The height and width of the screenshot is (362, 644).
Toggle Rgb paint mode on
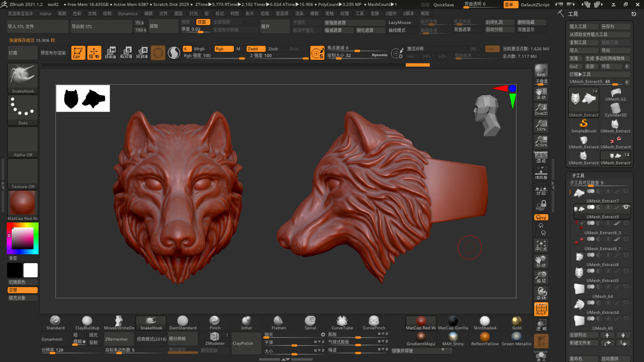point(224,49)
